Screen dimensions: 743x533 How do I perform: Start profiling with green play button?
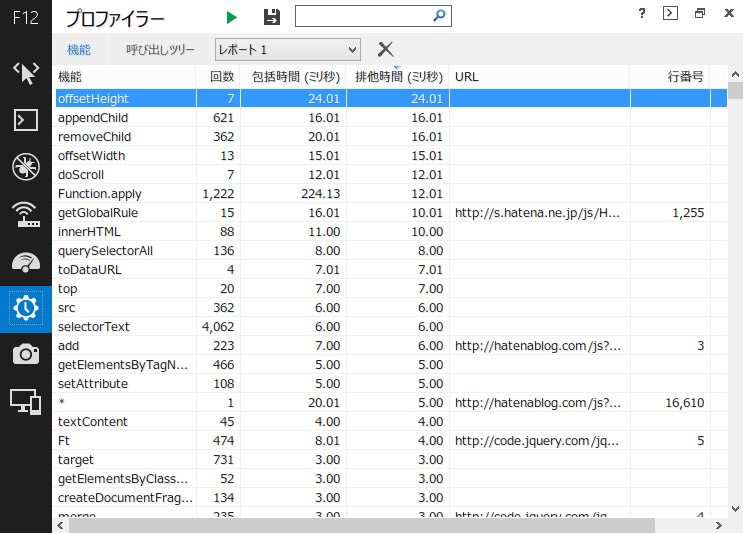(231, 18)
